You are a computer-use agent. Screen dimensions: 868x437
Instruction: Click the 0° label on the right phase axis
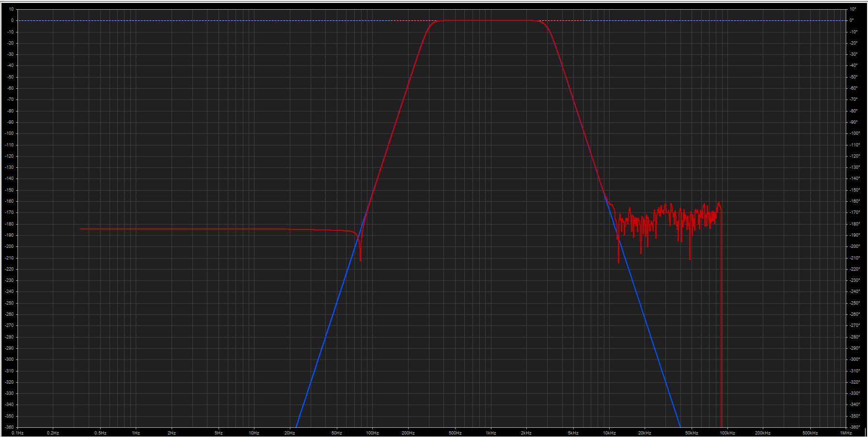point(852,20)
